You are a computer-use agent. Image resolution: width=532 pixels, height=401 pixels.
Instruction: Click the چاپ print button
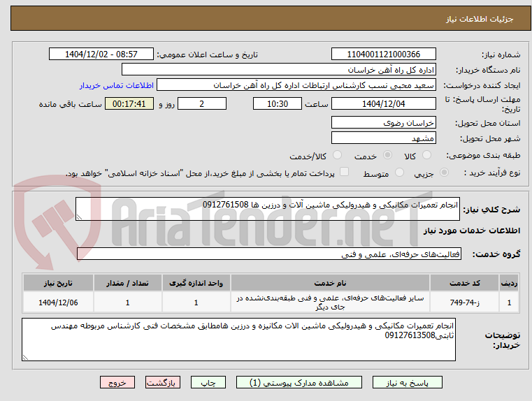coord(208,382)
